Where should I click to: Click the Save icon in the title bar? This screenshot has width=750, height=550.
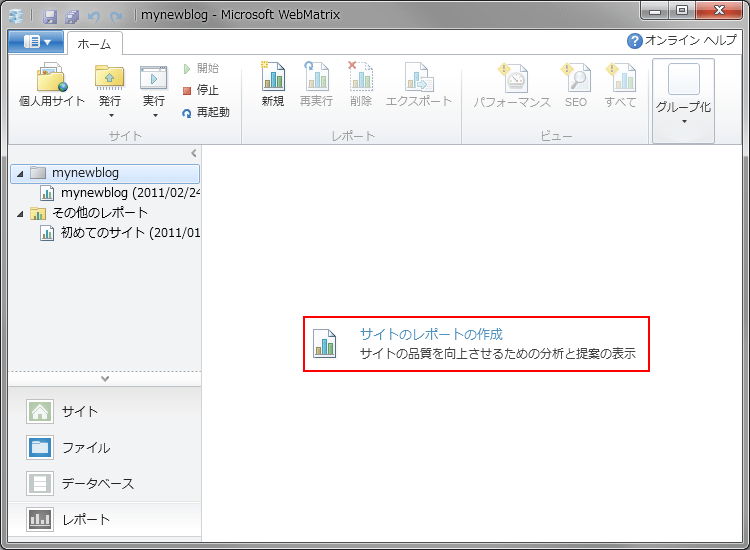50,16
